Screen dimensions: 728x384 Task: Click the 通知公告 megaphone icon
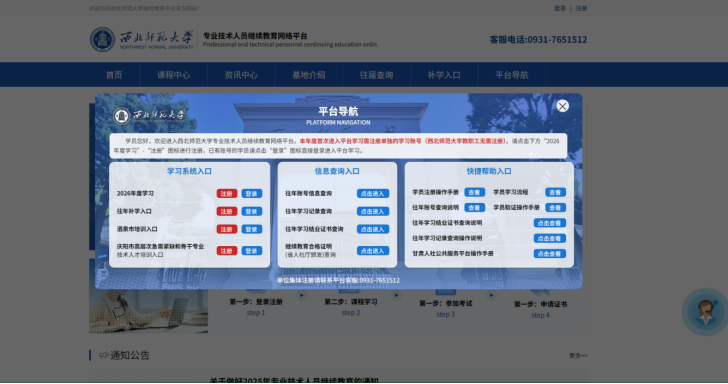[x=104, y=355]
